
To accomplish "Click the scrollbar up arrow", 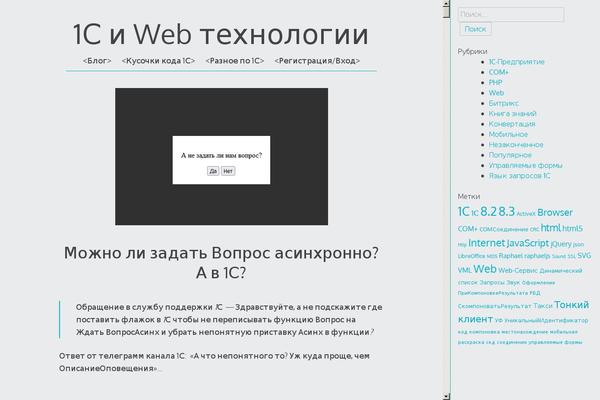I will [x=446, y=3].
